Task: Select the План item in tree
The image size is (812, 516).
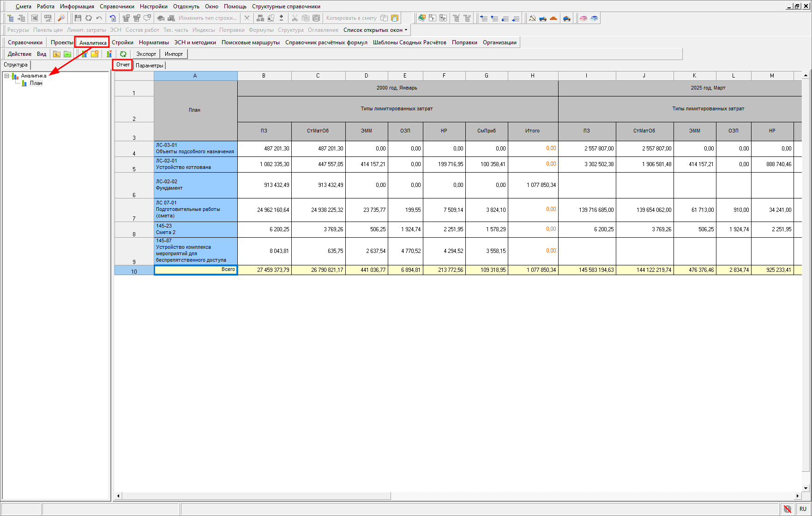Action: point(36,83)
